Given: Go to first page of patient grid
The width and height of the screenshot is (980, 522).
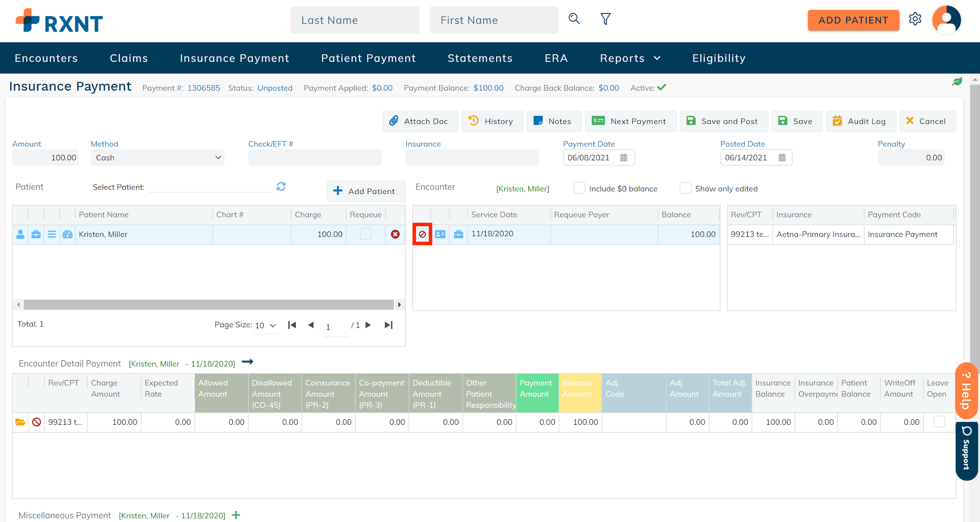Looking at the screenshot, I should coord(292,325).
